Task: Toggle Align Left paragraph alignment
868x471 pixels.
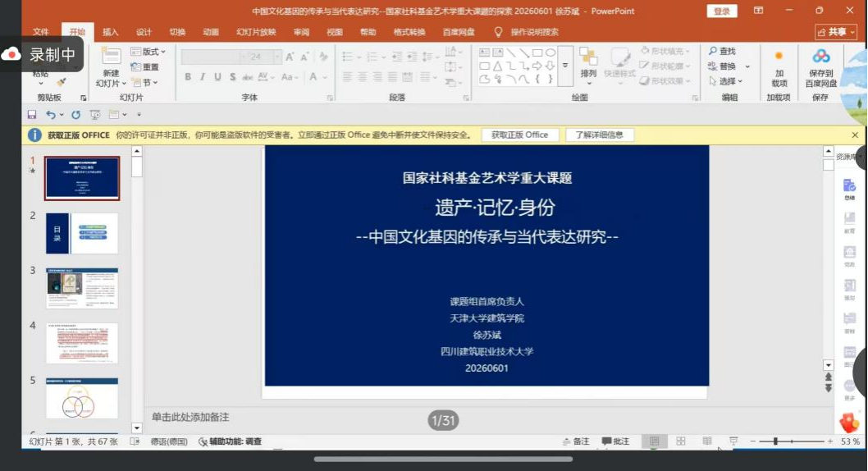Action: pos(347,77)
